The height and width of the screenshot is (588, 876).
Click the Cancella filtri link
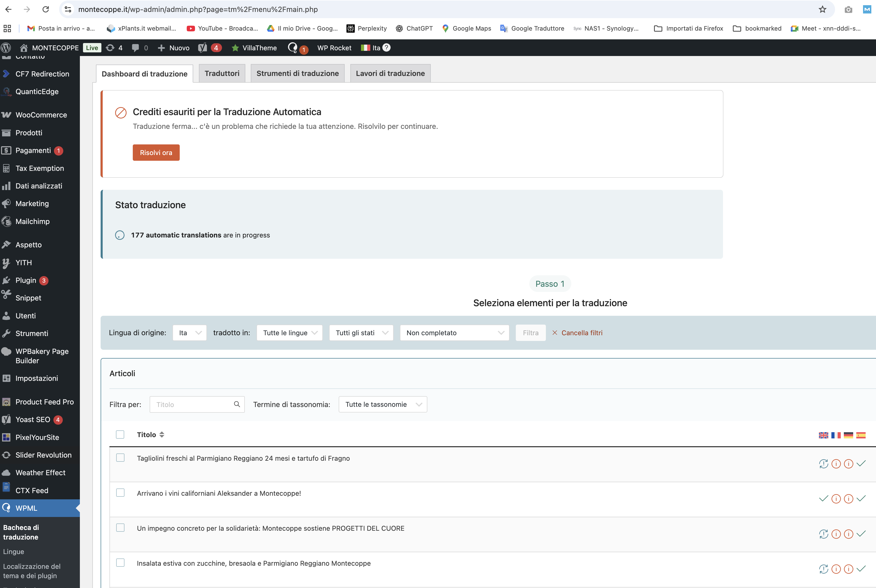click(581, 333)
